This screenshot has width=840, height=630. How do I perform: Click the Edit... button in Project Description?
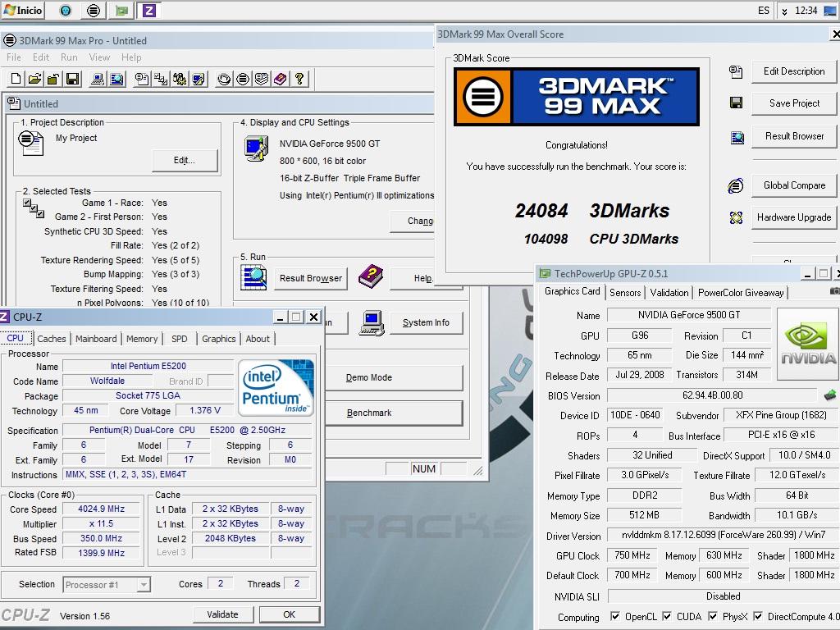(185, 160)
